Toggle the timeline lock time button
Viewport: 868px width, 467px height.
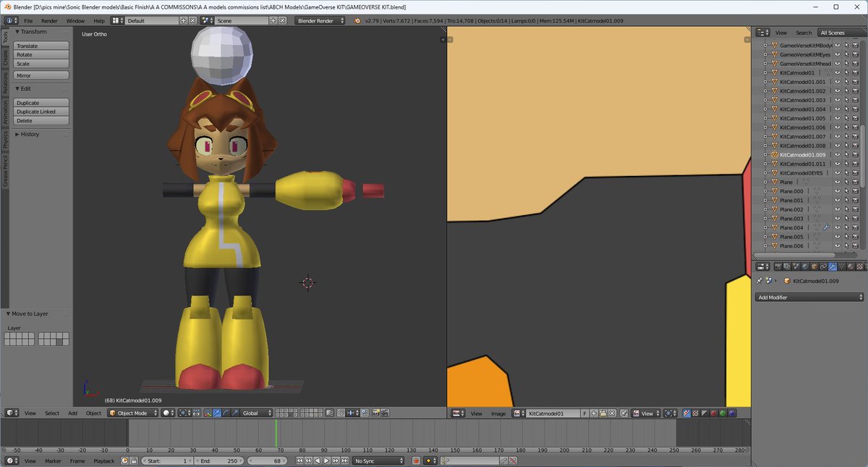[134, 460]
